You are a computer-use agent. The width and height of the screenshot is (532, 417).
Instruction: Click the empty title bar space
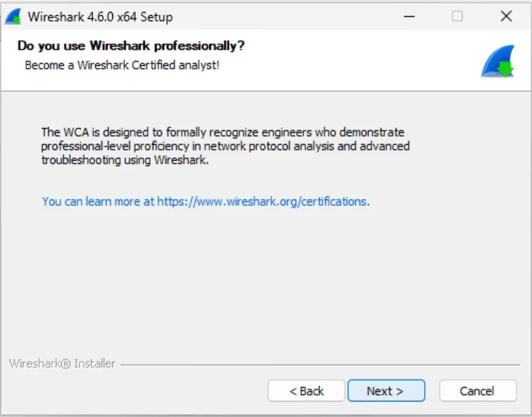284,16
